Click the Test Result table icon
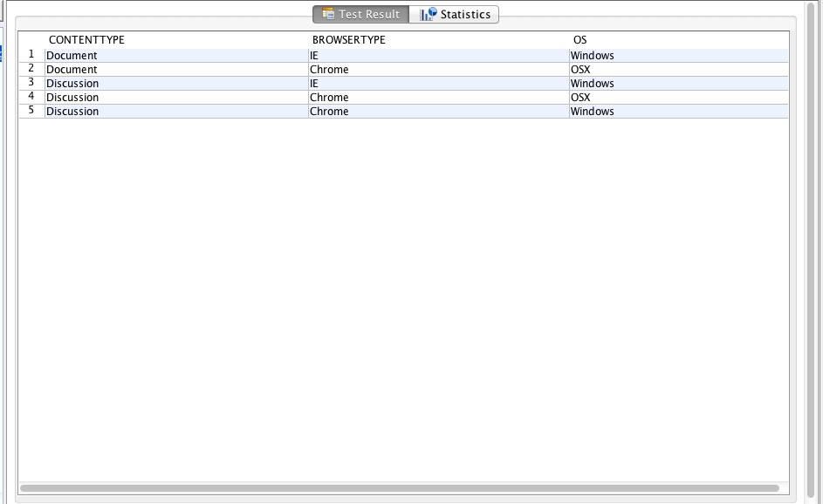The height and width of the screenshot is (504, 823). (x=328, y=14)
